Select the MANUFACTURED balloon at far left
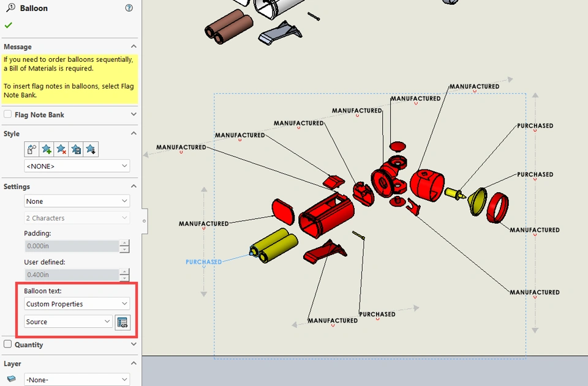Viewport: 588px width, 386px height. (181, 147)
